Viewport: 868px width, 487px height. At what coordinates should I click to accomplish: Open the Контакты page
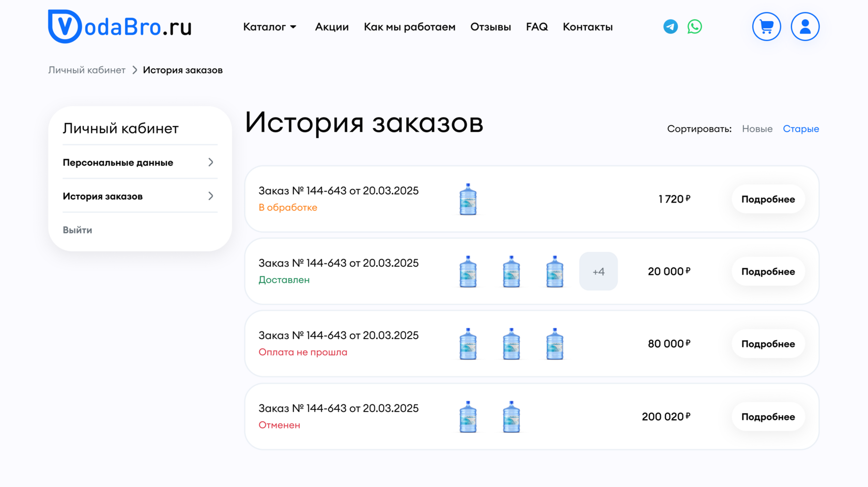(587, 27)
